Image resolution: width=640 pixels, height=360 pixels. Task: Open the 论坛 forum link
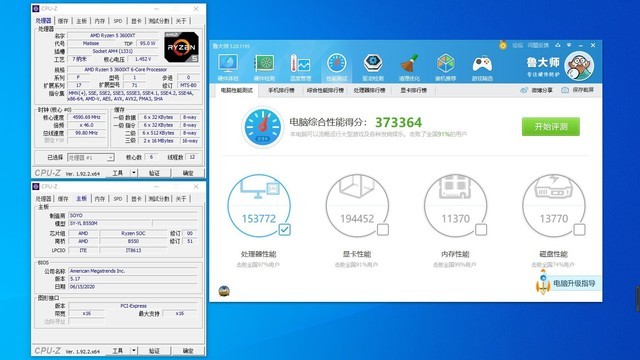click(518, 45)
